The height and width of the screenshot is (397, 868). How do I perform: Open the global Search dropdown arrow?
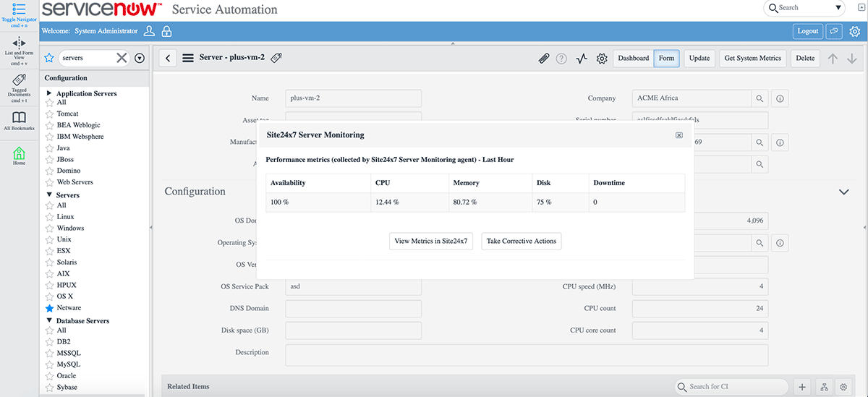[x=838, y=8]
